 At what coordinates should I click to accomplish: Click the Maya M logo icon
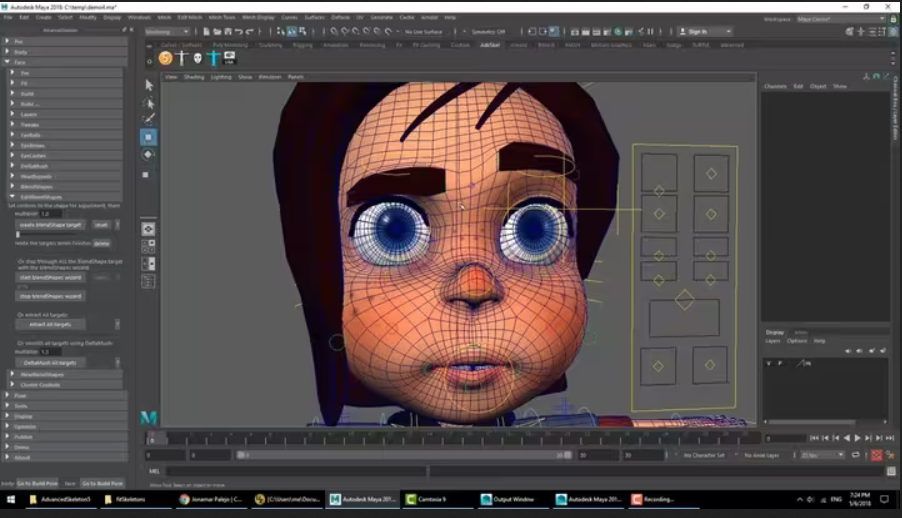tap(148, 418)
